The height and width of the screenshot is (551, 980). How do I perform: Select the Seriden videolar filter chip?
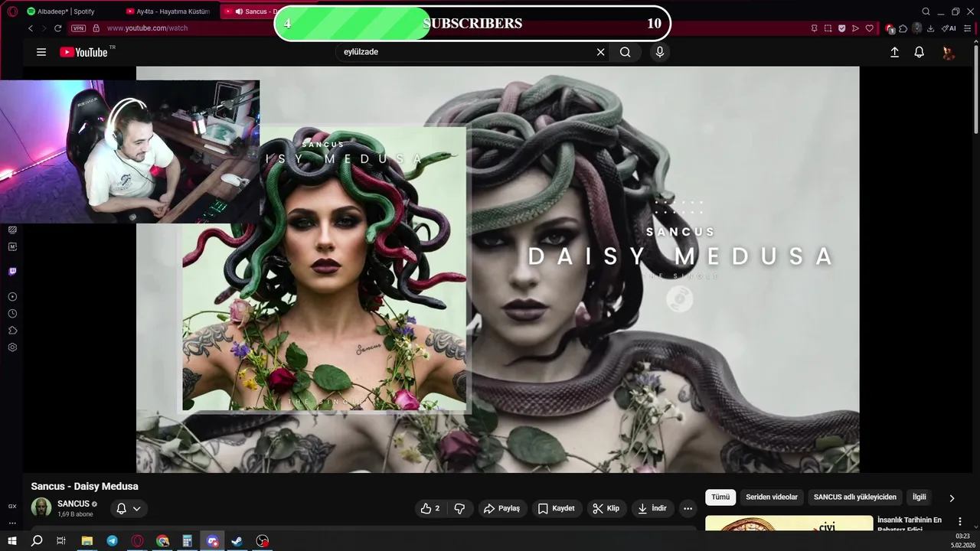[772, 497]
